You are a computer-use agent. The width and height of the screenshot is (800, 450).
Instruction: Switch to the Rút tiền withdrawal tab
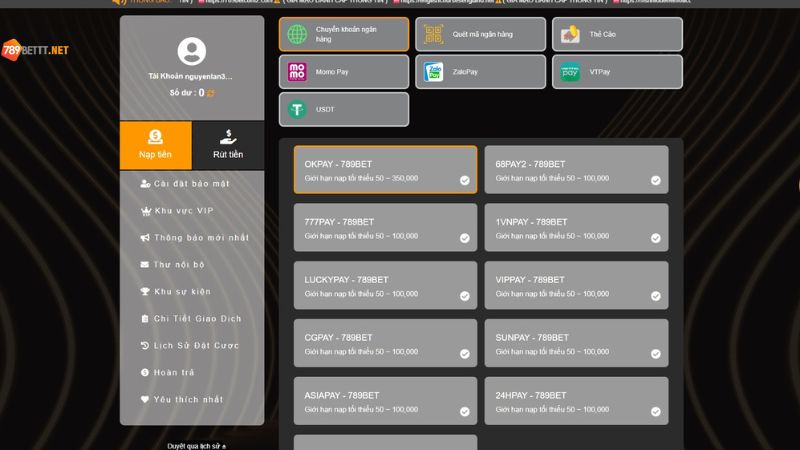coord(228,145)
